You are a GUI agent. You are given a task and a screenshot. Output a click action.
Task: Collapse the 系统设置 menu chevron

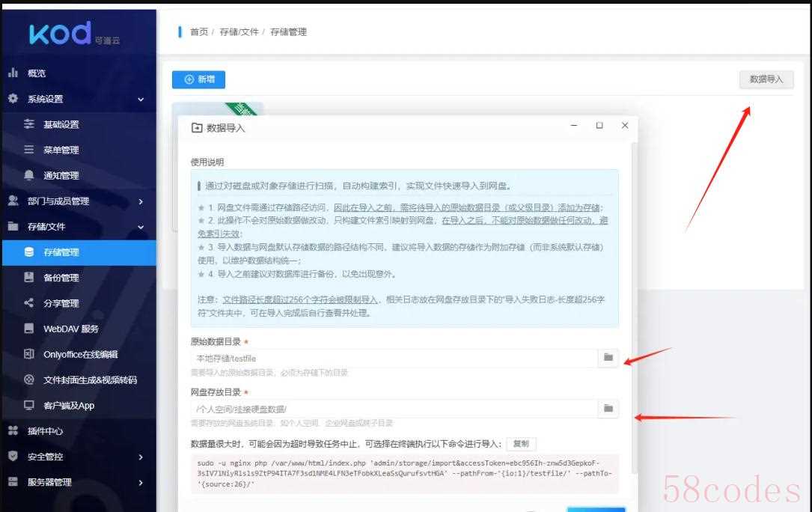(x=141, y=99)
